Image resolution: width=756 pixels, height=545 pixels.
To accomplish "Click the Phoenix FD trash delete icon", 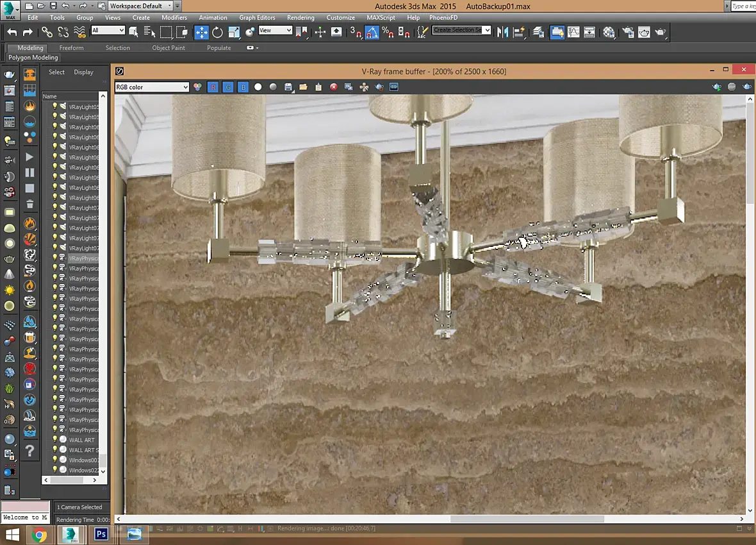I will (29, 205).
